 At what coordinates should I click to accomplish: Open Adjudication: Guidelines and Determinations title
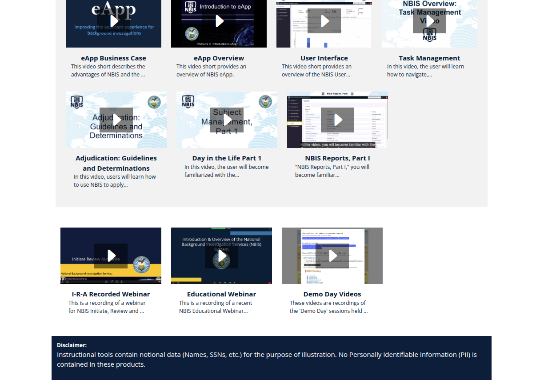pyautogui.click(x=116, y=163)
